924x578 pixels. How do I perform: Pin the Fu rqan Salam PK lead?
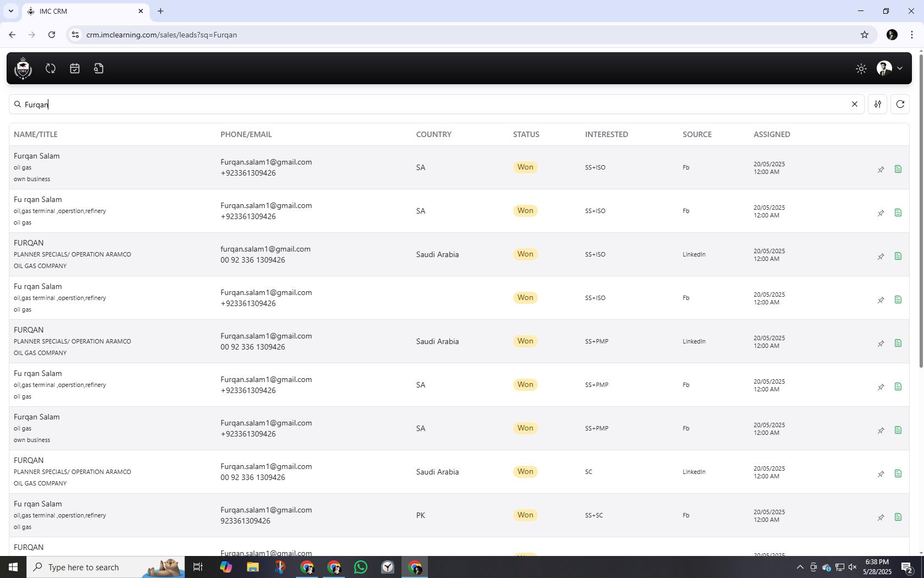(881, 517)
